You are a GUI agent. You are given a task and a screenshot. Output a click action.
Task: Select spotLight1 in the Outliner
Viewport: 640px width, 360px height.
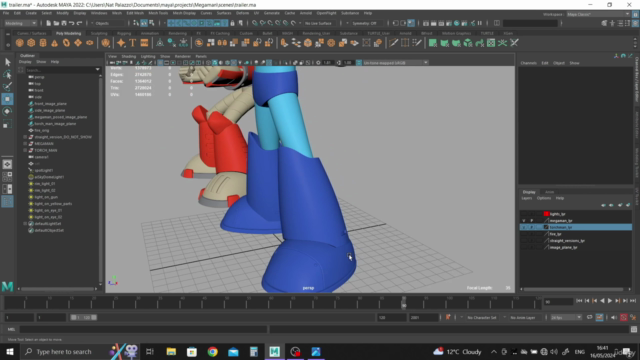(44, 170)
